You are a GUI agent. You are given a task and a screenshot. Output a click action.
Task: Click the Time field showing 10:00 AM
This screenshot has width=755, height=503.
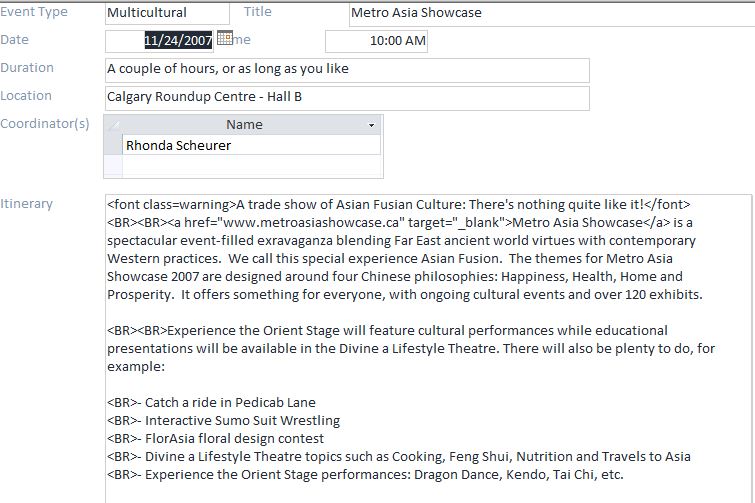point(376,41)
